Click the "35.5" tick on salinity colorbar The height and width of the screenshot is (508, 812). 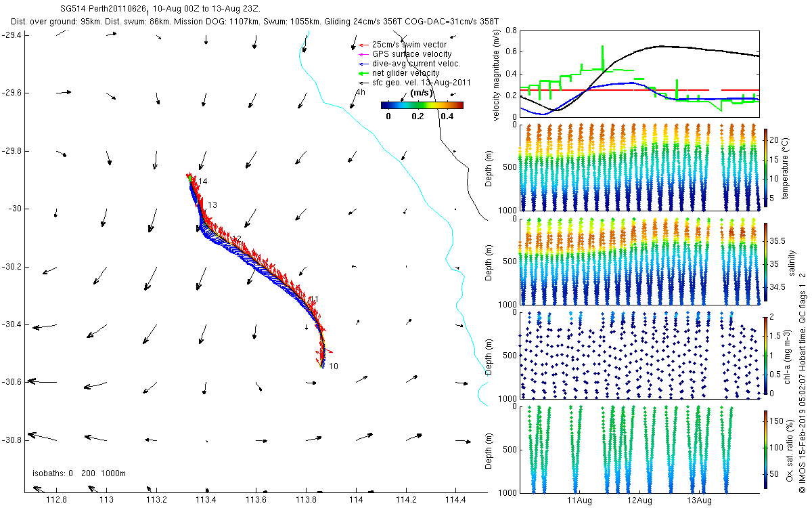pos(777,241)
